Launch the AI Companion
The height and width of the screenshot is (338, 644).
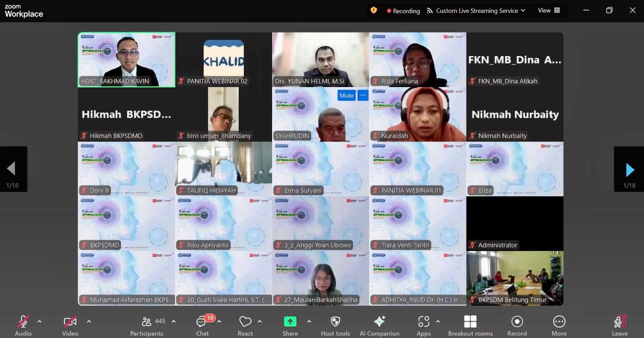click(379, 326)
